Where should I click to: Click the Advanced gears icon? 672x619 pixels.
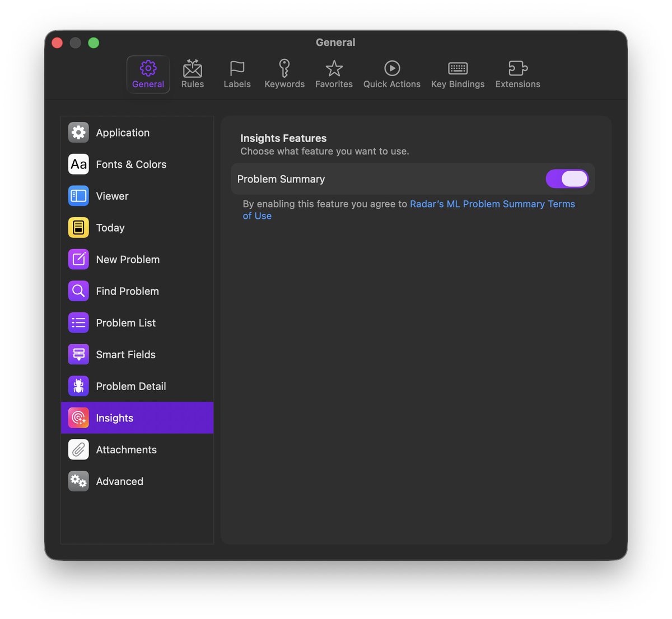[78, 481]
